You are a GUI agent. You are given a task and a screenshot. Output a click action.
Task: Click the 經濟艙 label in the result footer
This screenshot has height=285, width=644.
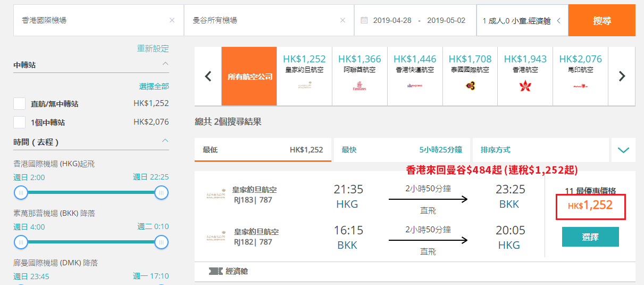(x=237, y=271)
